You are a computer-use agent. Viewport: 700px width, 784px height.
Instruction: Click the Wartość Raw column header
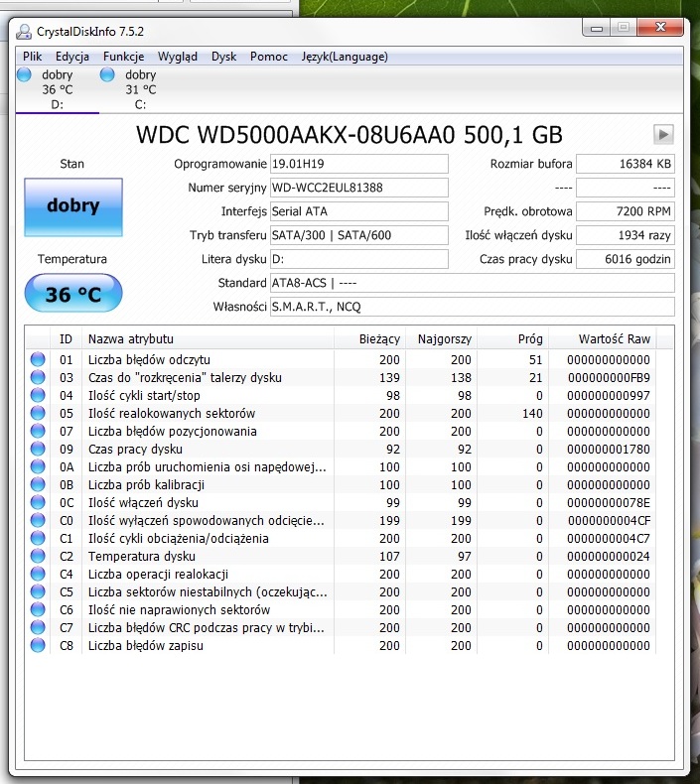(603, 339)
